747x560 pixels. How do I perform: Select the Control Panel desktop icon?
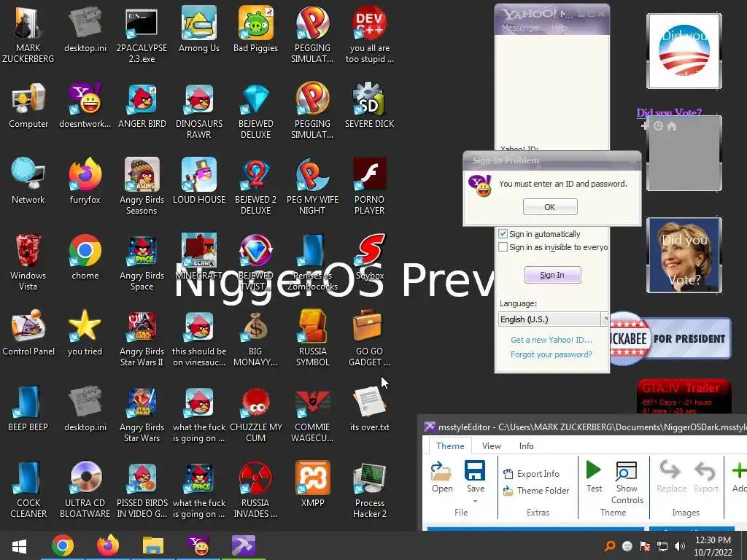tap(28, 332)
